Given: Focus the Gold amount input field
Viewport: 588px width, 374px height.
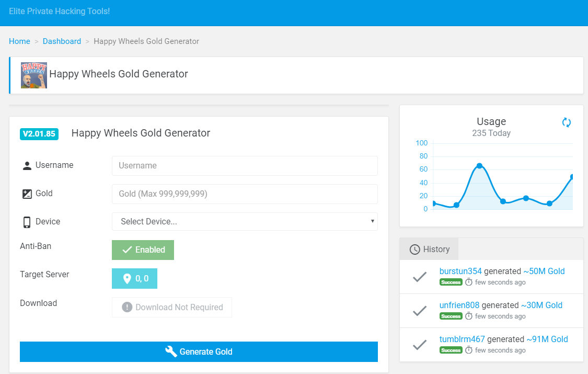Looking at the screenshot, I should click(245, 194).
